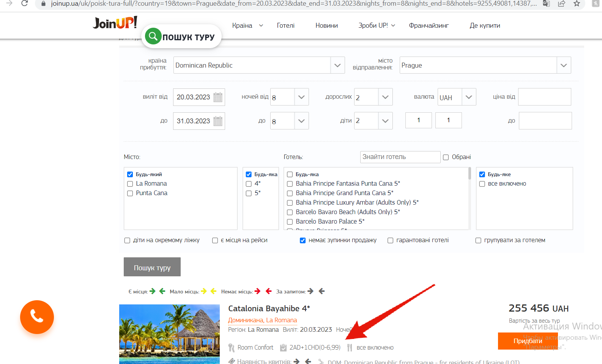Check the Будь-який city checkbox
602x364 pixels.
point(130,174)
